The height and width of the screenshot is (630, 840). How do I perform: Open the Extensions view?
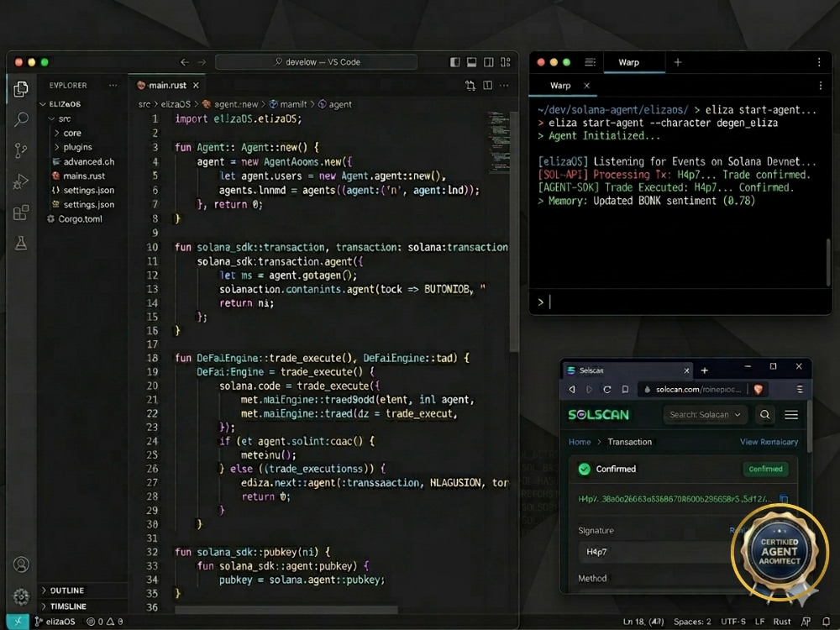21,213
